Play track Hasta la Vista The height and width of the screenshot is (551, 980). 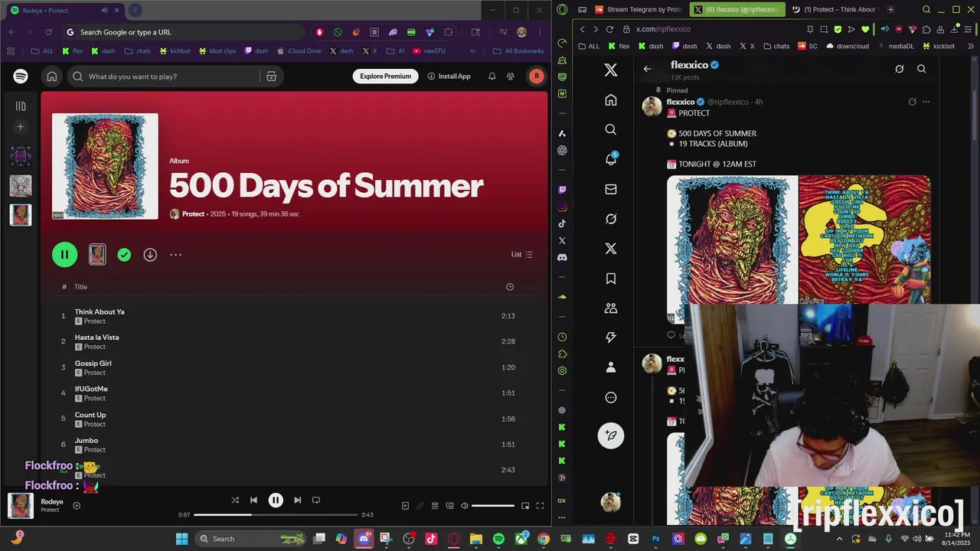[x=96, y=337]
